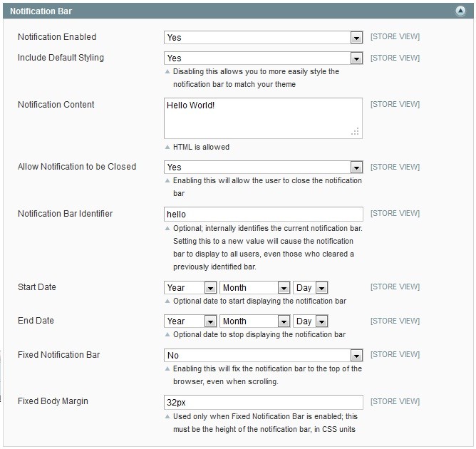This screenshot has height=449, width=476.
Task: Open the End Date Year dropdown
Action: click(190, 321)
